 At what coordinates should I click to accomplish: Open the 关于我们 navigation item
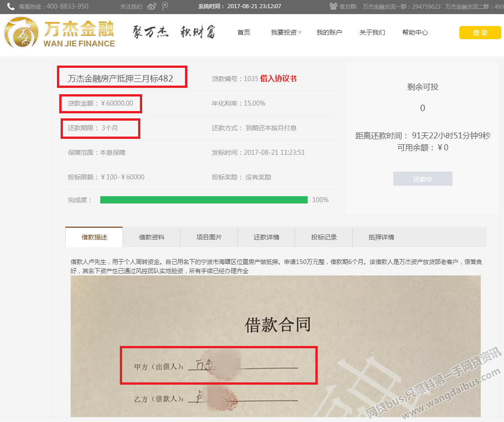[372, 32]
